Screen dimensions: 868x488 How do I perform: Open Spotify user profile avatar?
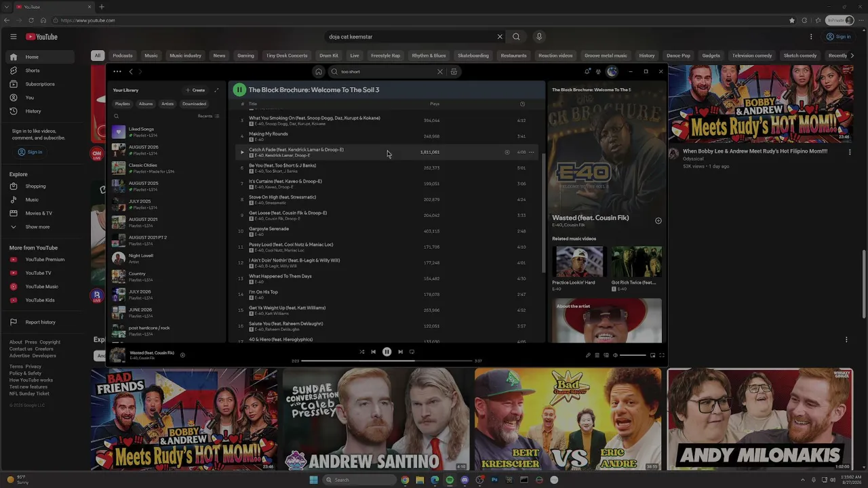(612, 71)
